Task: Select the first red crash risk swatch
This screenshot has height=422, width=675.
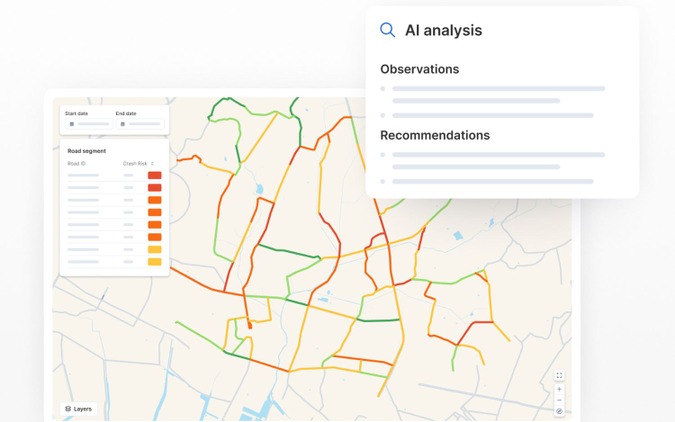Action: click(155, 176)
